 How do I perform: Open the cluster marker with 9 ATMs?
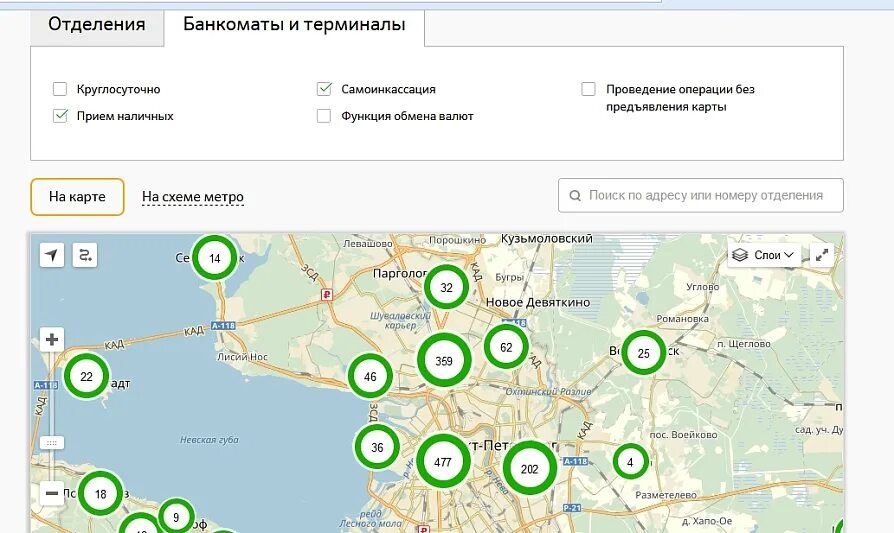[176, 517]
